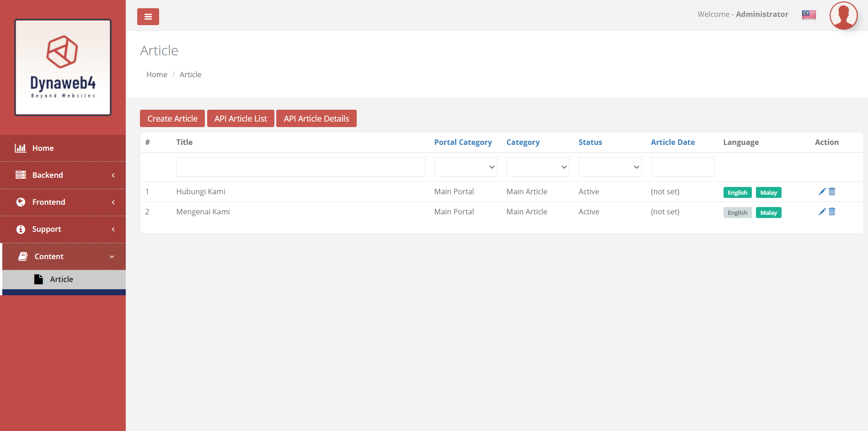This screenshot has height=431, width=868.
Task: Edit the Mengenai Kami article pencil icon
Action: click(x=822, y=212)
